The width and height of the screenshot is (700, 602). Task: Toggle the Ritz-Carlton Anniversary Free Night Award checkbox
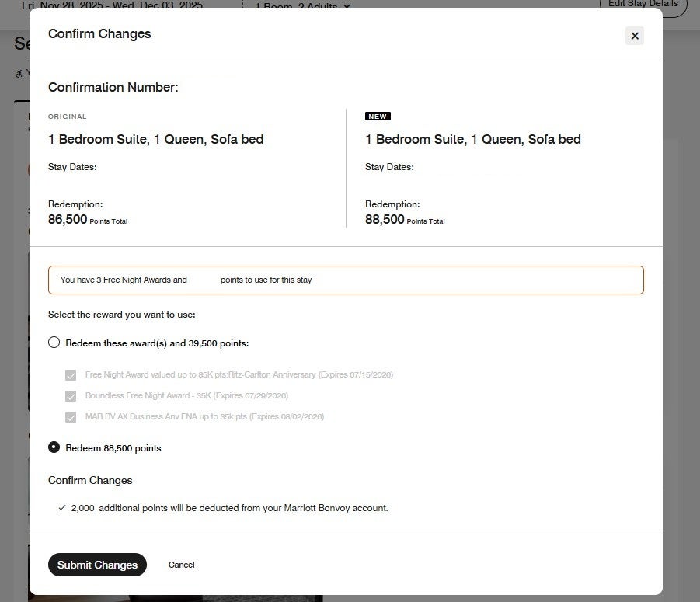(71, 374)
